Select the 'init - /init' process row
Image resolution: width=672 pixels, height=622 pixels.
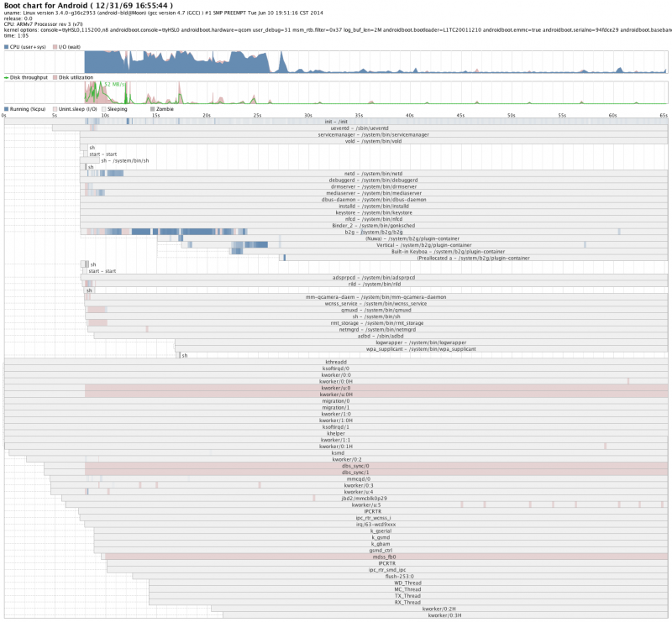[x=336, y=122]
